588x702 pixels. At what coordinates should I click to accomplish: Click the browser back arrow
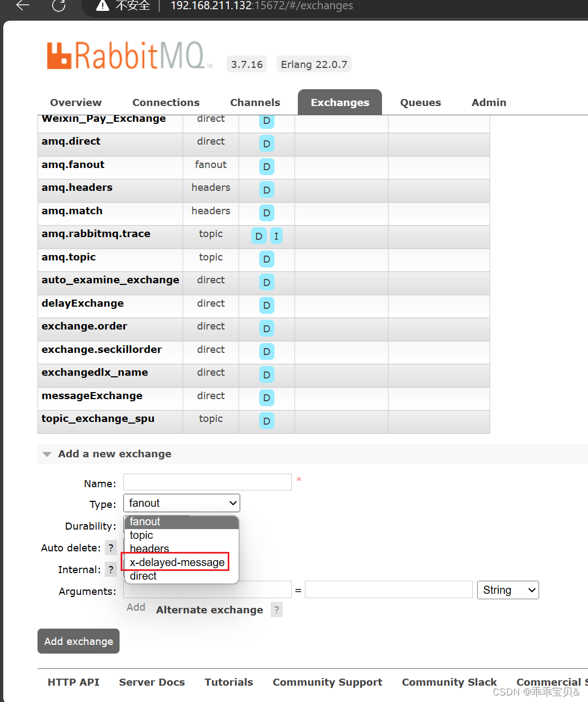point(23,6)
